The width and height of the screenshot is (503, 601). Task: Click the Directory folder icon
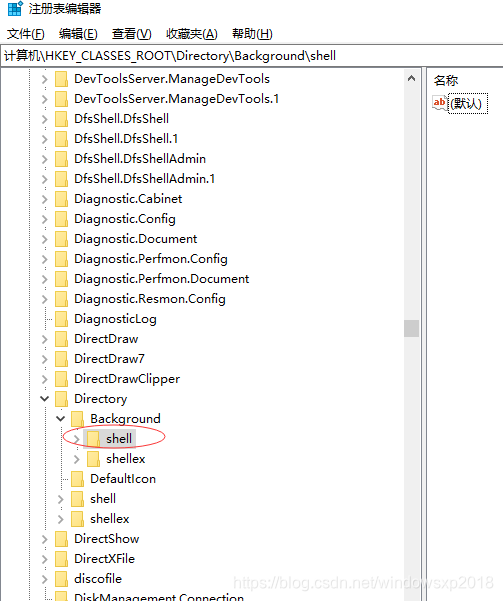(x=61, y=399)
